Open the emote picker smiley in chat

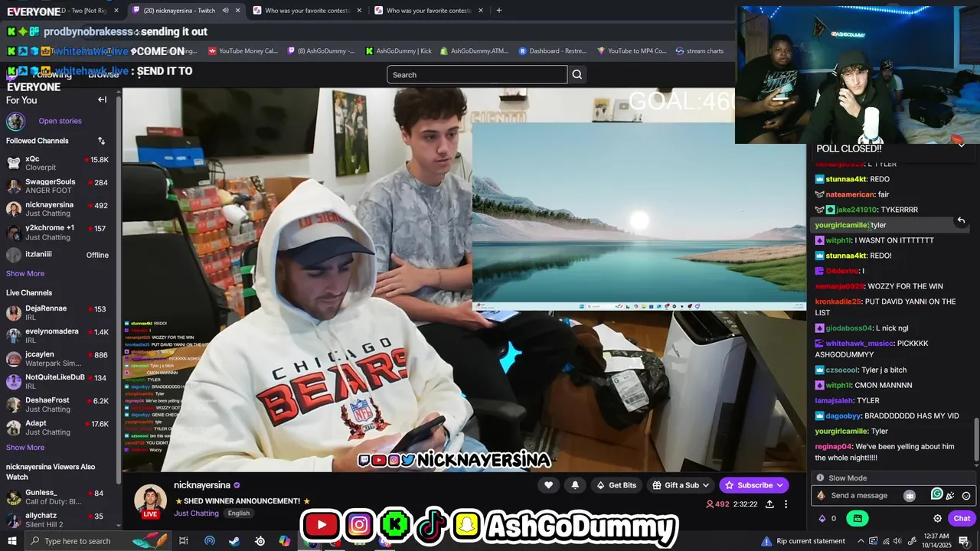click(966, 496)
